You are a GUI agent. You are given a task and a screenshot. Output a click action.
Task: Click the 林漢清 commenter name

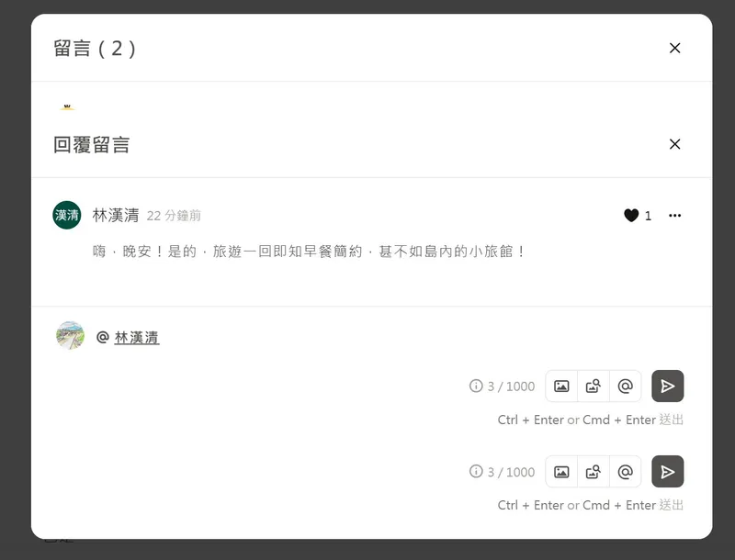click(116, 216)
